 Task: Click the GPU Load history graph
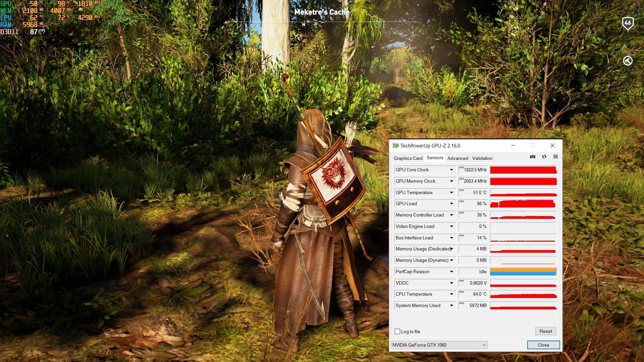click(x=523, y=203)
